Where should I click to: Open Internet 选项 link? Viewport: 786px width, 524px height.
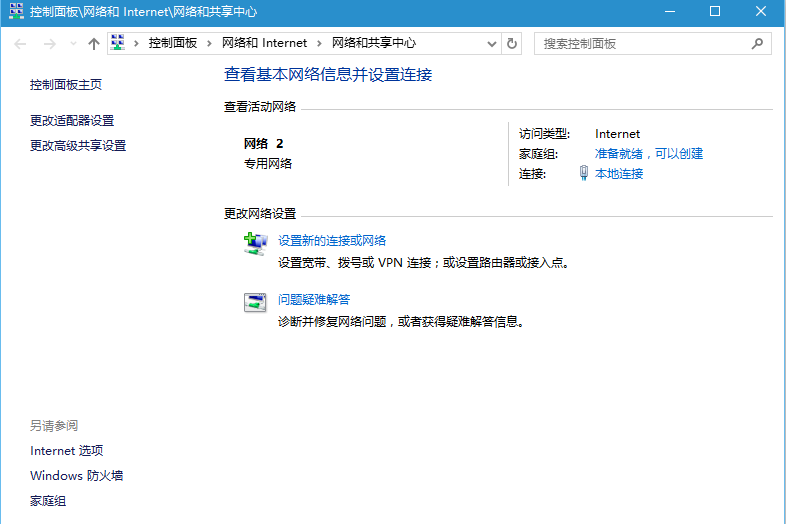pyautogui.click(x=67, y=451)
